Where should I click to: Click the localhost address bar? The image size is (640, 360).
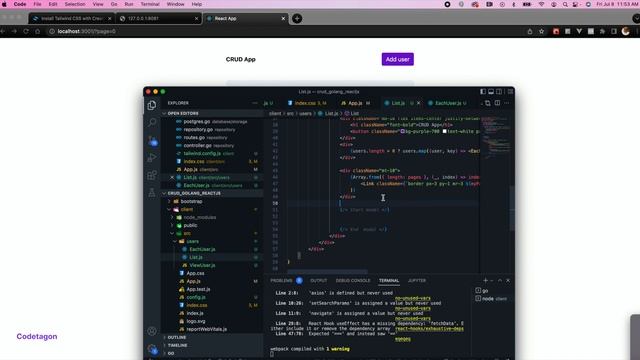(x=286, y=31)
